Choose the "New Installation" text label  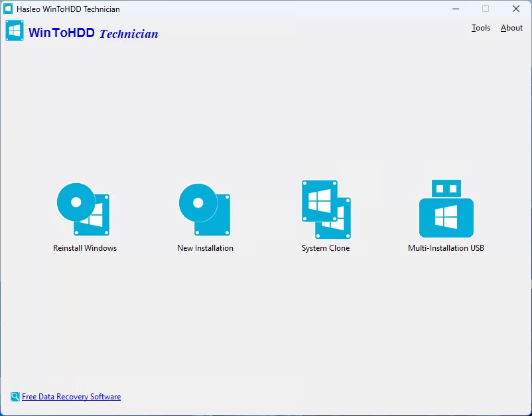click(x=205, y=248)
